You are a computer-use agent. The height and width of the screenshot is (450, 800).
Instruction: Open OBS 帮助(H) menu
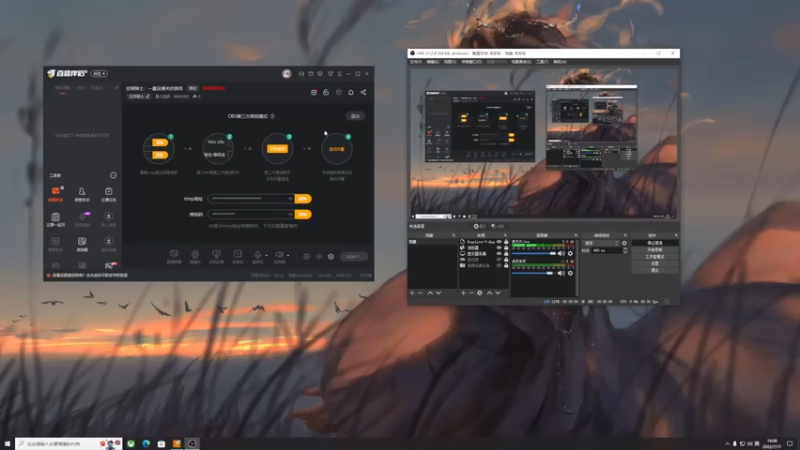(x=560, y=62)
